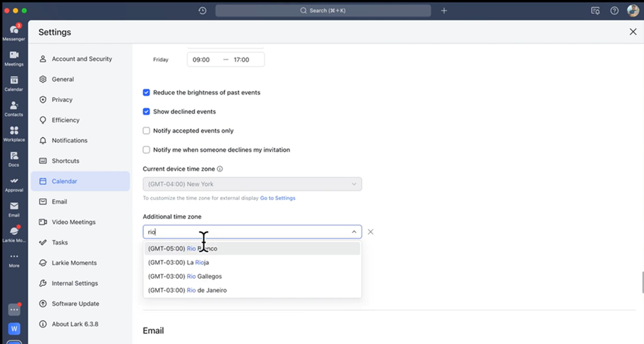
Task: Click the settings page scrollbar
Action: (641, 282)
